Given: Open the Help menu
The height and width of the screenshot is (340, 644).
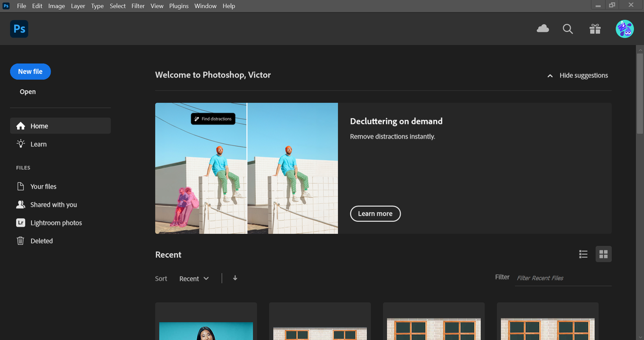Looking at the screenshot, I should 229,6.
